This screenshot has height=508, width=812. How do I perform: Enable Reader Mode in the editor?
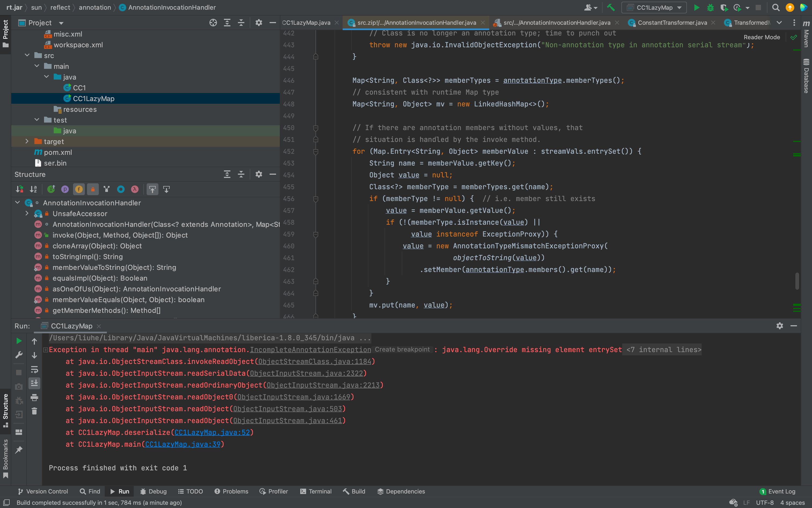pos(761,37)
